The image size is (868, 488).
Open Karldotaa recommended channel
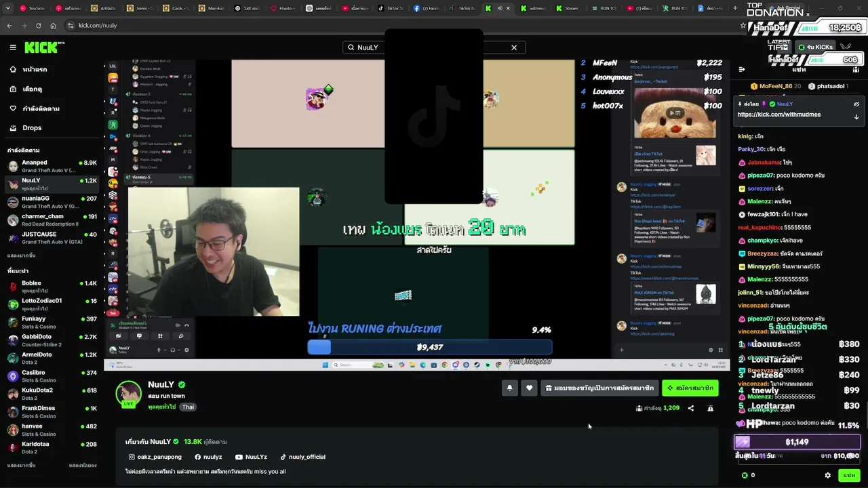(x=52, y=448)
